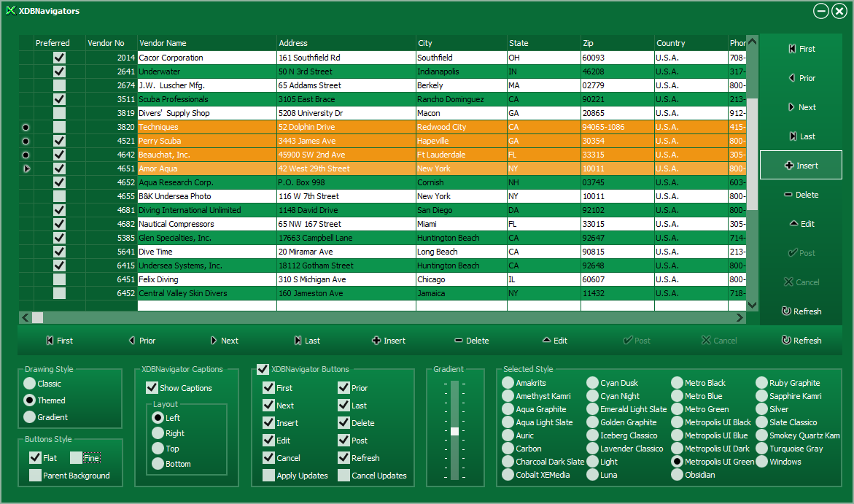Choose Top caption layout option

tap(158, 449)
